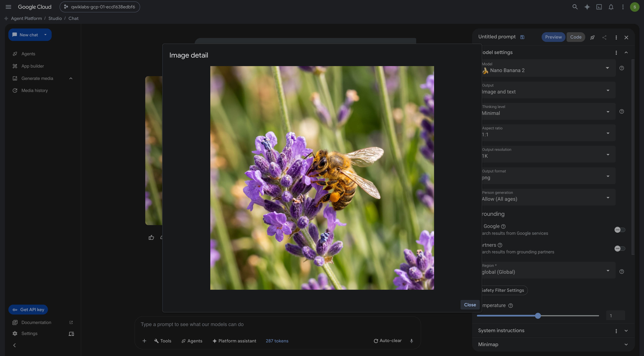Viewport: 644px width, 356px height.
Task: Click the help icon beside Model dropdown
Action: point(622,68)
